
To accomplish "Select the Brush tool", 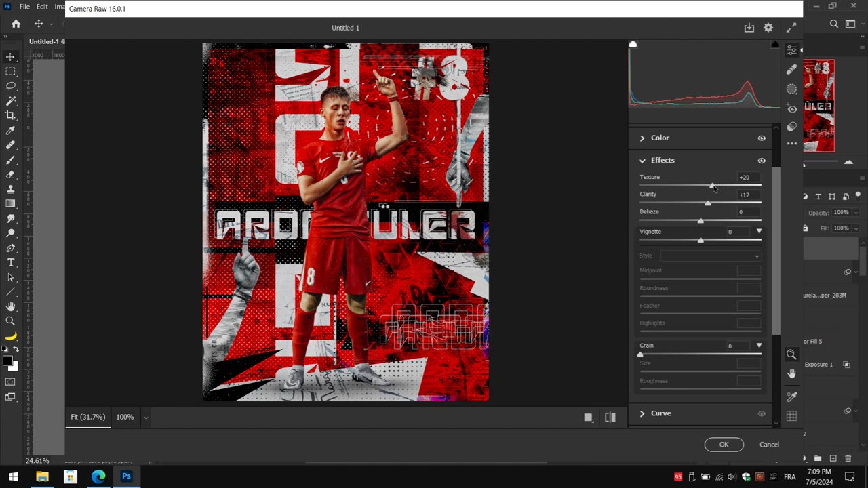I will 10,160.
